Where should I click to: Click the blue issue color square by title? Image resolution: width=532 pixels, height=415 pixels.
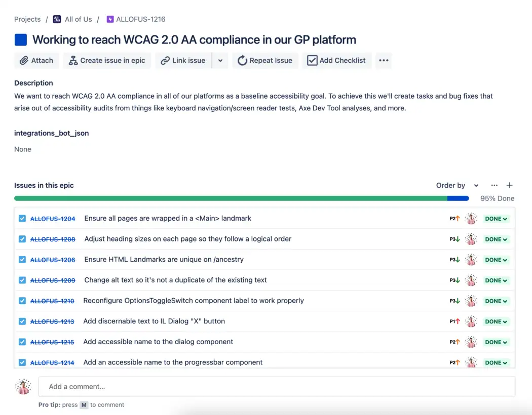click(x=21, y=39)
